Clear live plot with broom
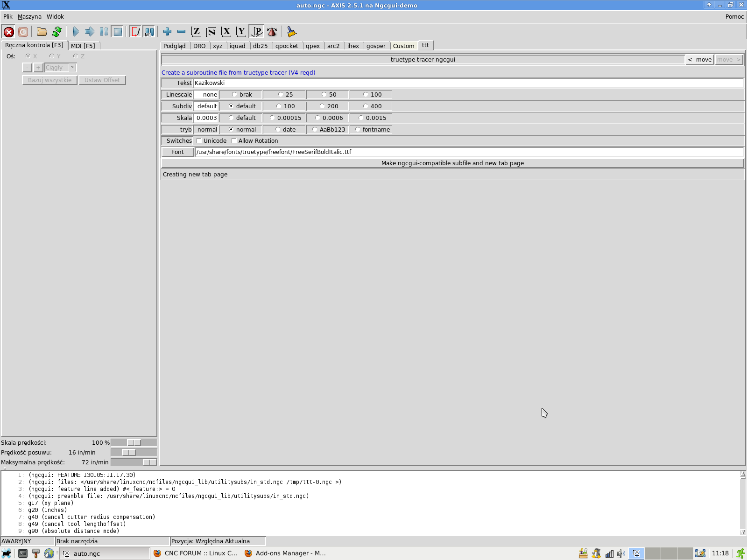Viewport: 747px width, 560px height. (x=291, y=32)
